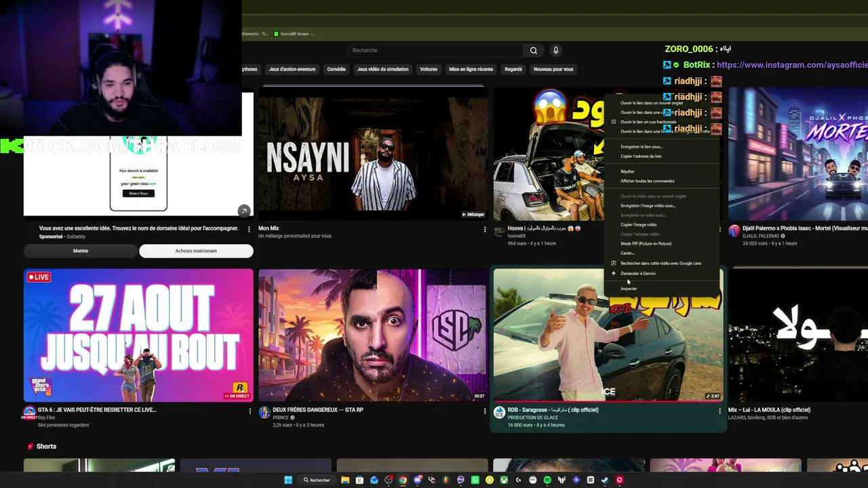Select 'Rechercher dans cette vidéo avec Google Lens'
This screenshot has height=488, width=868.
click(661, 263)
